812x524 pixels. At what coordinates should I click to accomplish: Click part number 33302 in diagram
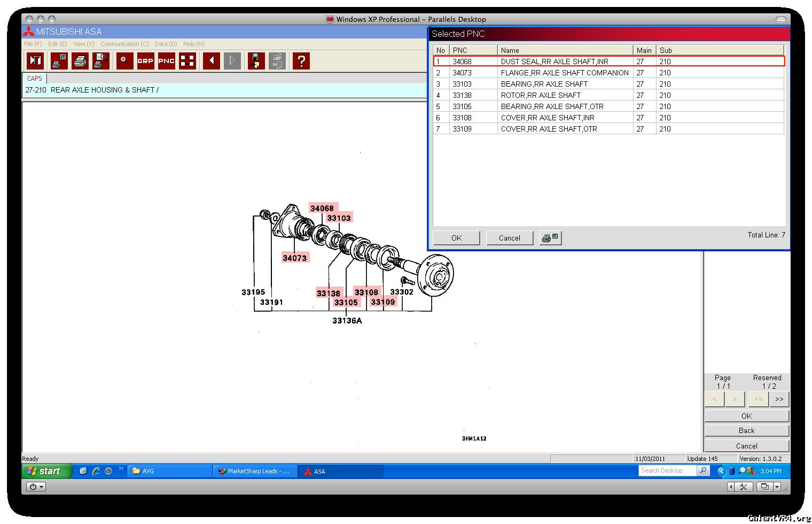402,292
